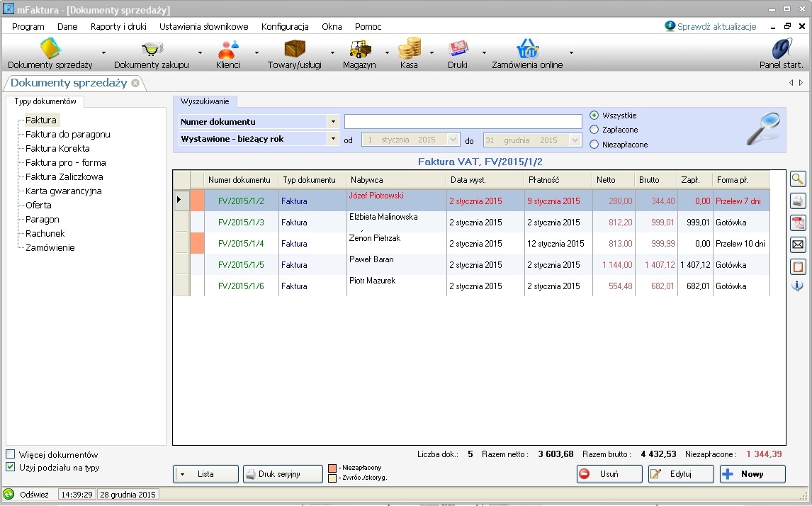
Task: Open the Konfiguracja menu
Action: [x=285, y=26]
